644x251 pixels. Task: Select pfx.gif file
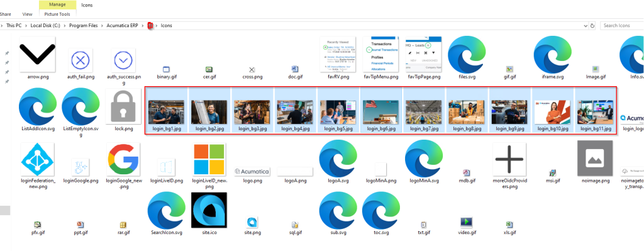pos(37,225)
